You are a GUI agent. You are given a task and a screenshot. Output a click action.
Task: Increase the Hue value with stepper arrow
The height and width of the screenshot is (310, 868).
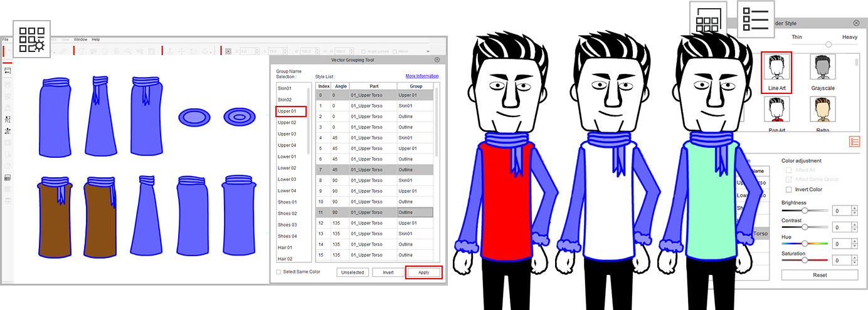(854, 241)
